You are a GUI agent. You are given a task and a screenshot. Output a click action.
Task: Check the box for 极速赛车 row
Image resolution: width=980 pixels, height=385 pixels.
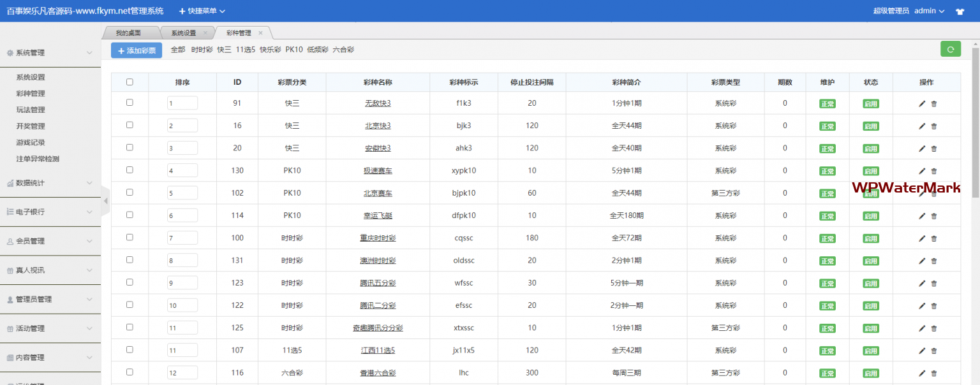click(x=130, y=170)
